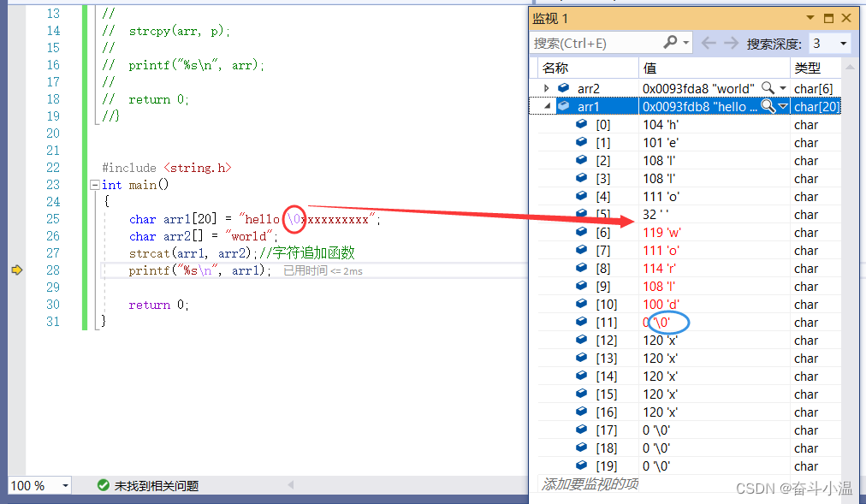
Task: Click the 未找到相关问题 status indicator
Action: (148, 486)
